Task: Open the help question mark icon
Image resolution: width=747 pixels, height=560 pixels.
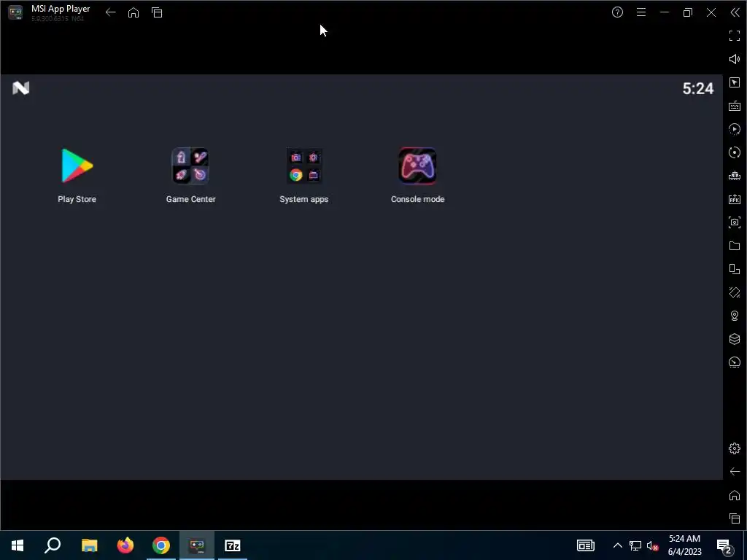Action: point(617,12)
